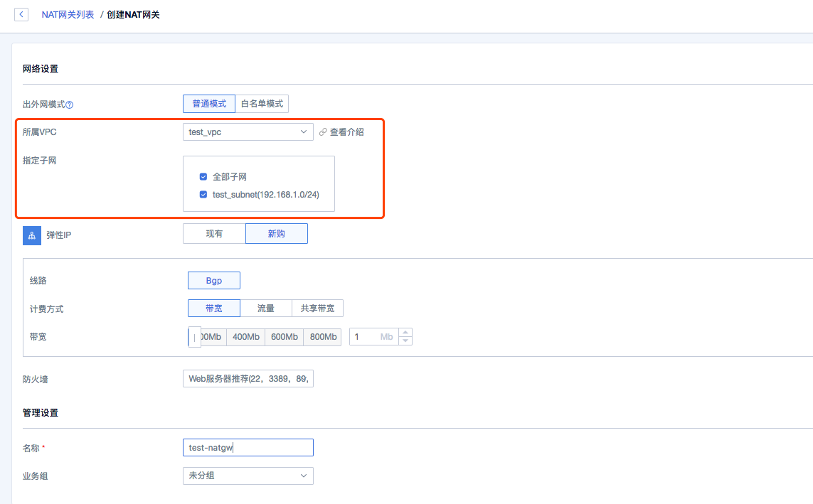Expand the 业务组 dropdown
The width and height of the screenshot is (813, 504).
pyautogui.click(x=248, y=475)
